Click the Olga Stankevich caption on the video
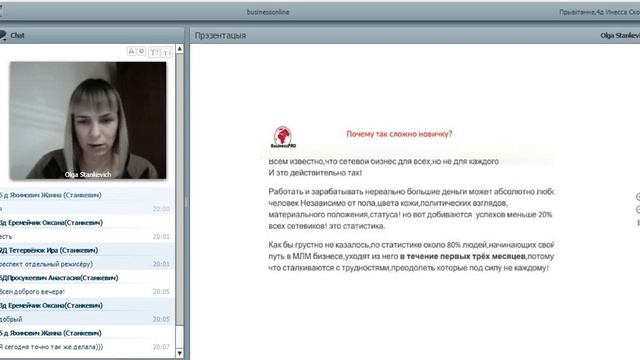640x360 pixels. point(88,175)
